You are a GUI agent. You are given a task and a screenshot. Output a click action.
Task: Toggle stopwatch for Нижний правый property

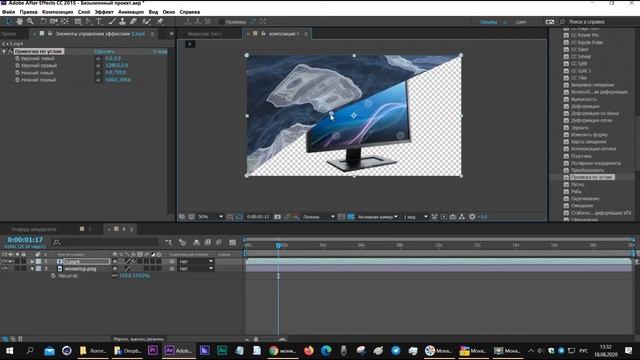17,80
